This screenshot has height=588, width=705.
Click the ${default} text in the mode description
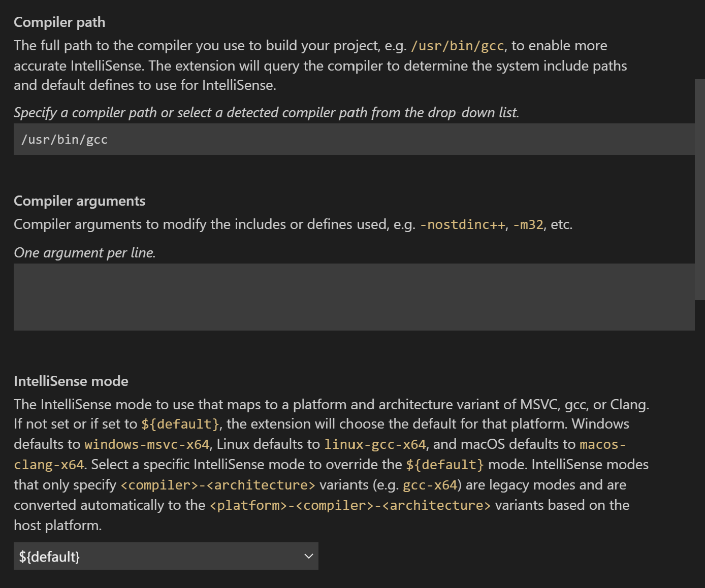click(x=180, y=423)
